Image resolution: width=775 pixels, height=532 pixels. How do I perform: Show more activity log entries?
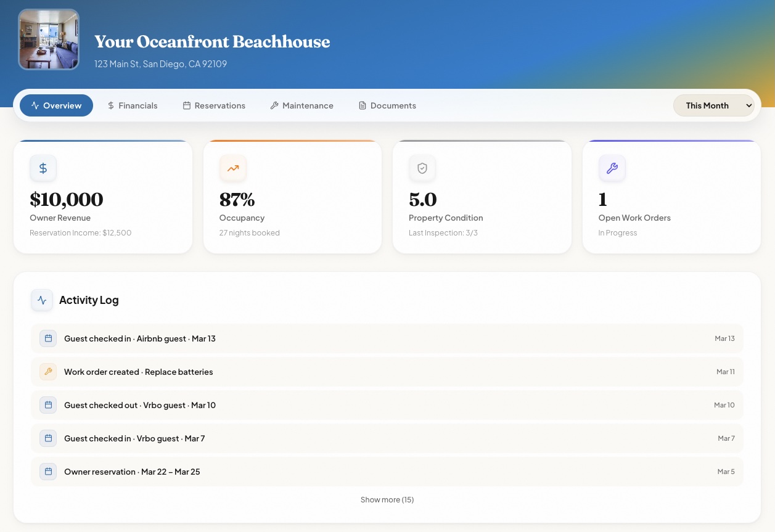tap(387, 499)
